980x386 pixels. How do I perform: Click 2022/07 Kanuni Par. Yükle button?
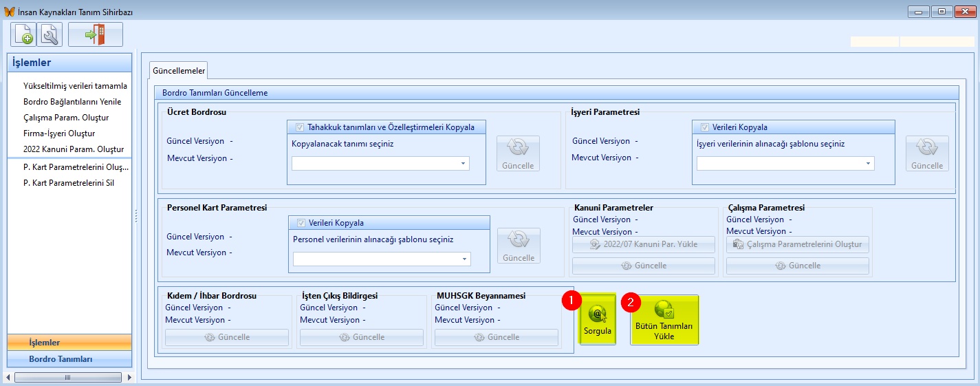point(644,244)
